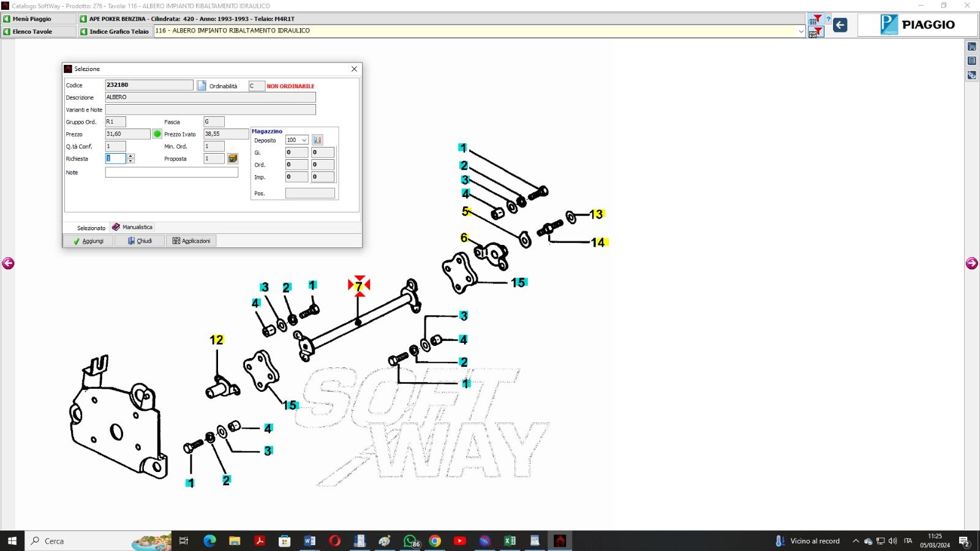
Task: Expand the table selection dropdown arrow
Action: [x=801, y=31]
